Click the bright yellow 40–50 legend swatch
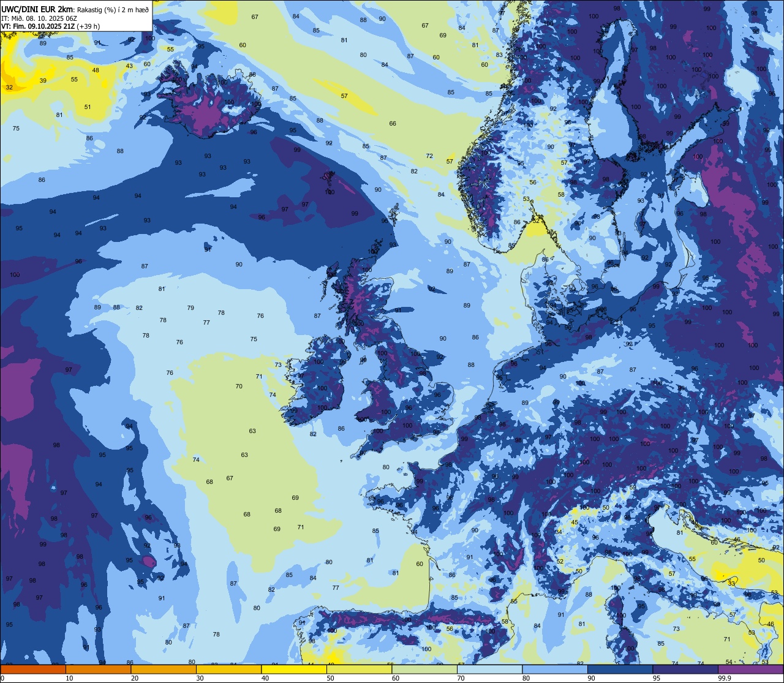784x683 pixels. pos(294,669)
